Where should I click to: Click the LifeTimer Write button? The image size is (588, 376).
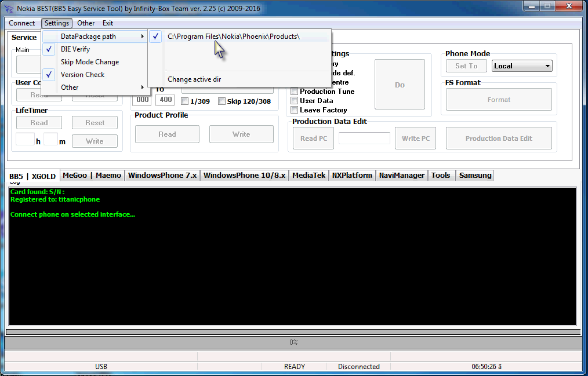[x=95, y=141]
